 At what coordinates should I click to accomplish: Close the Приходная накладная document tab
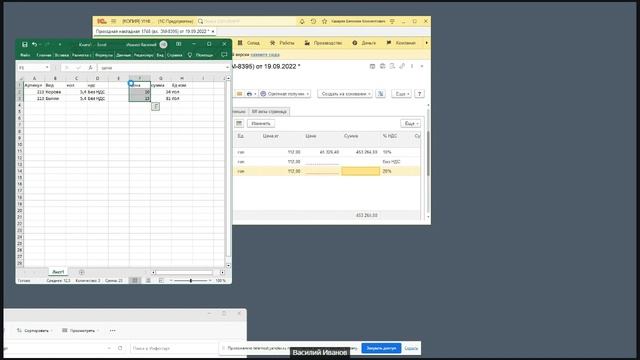click(x=213, y=31)
